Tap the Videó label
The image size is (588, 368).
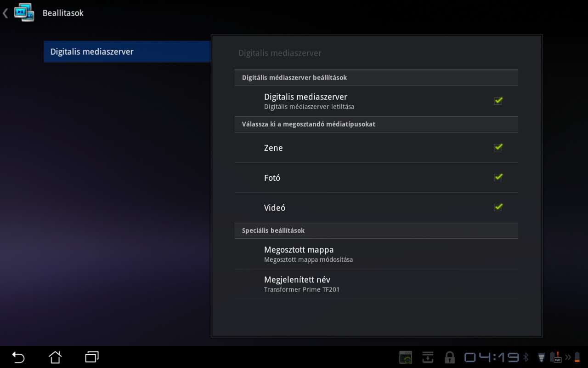(x=275, y=208)
